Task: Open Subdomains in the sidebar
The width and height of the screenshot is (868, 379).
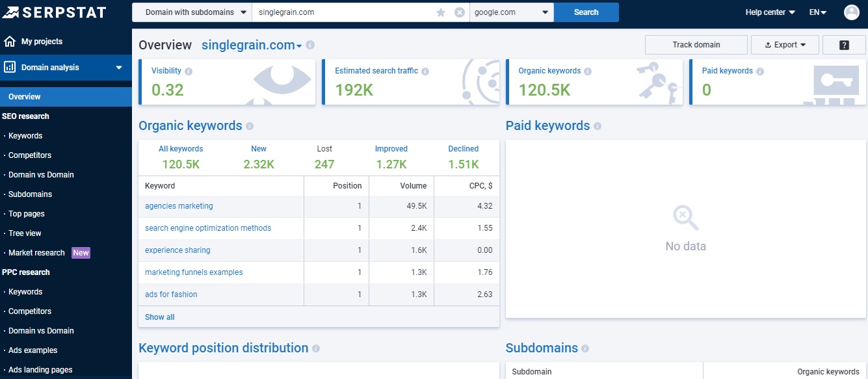Action: pos(30,194)
